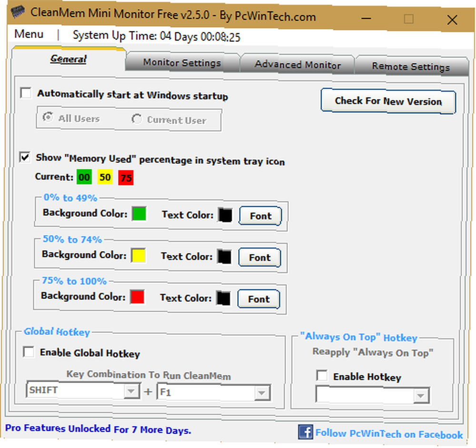The height and width of the screenshot is (448, 476).
Task: Minimize the CleanMem Mini Monitor window
Action: tap(366, 19)
